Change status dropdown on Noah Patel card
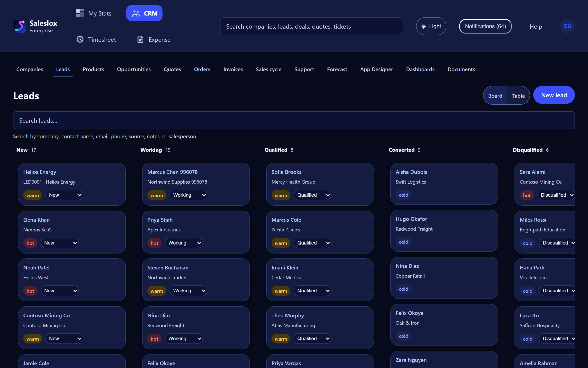 click(60, 291)
